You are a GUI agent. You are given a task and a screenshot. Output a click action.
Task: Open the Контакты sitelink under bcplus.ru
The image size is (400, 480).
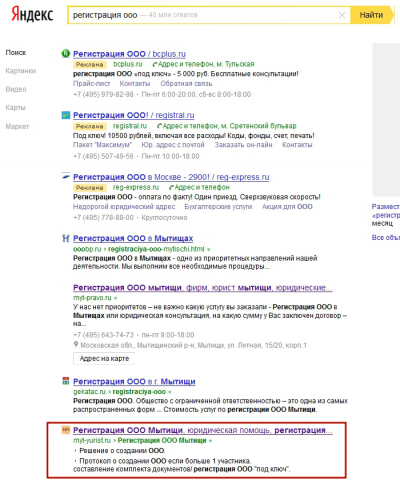(135, 83)
